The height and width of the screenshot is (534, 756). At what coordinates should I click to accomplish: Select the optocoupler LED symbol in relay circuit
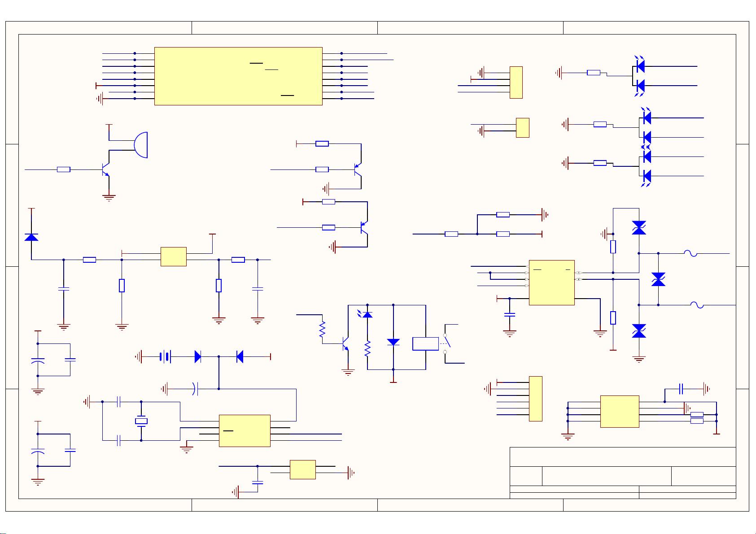(x=368, y=314)
